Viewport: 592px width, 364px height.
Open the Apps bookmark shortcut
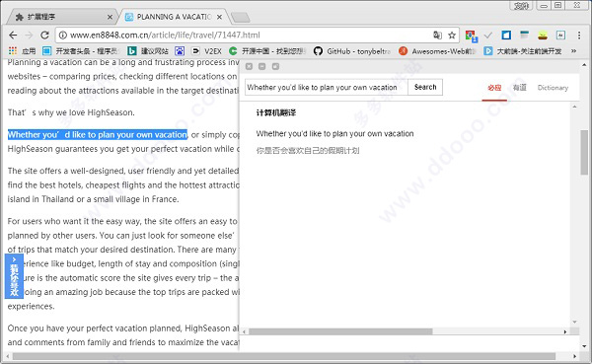[22, 50]
